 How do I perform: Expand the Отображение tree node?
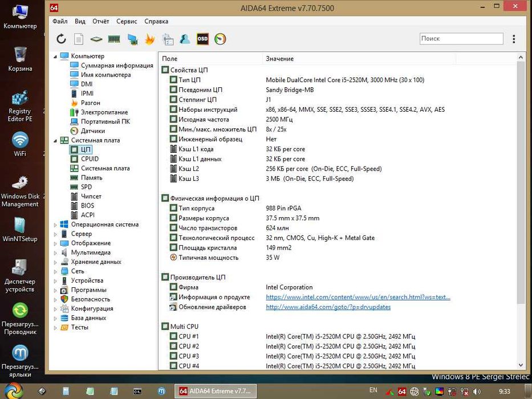point(55,243)
